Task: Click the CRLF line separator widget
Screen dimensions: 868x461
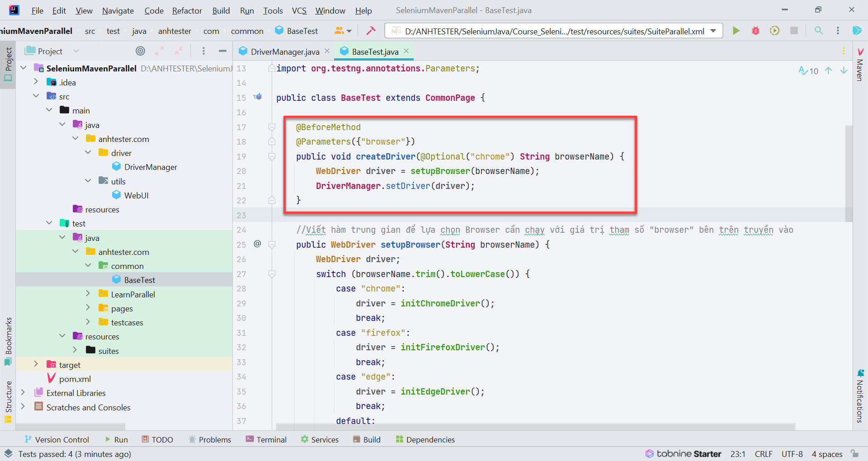Action: (x=764, y=454)
